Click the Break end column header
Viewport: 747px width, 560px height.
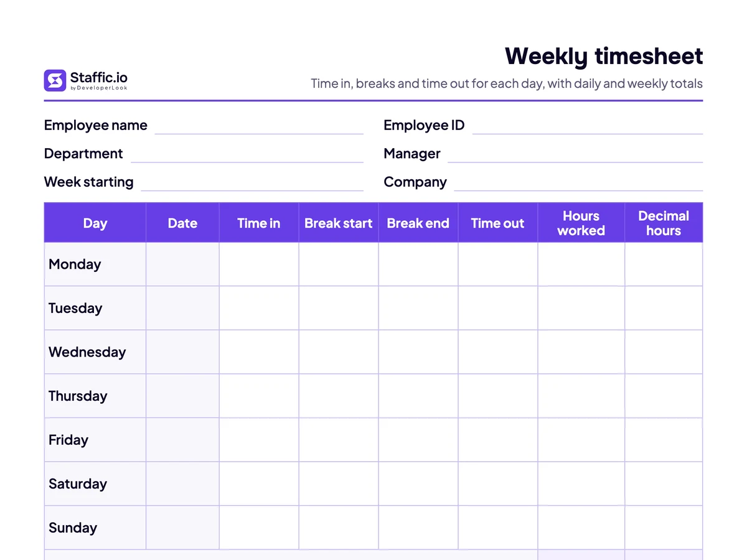(418, 223)
